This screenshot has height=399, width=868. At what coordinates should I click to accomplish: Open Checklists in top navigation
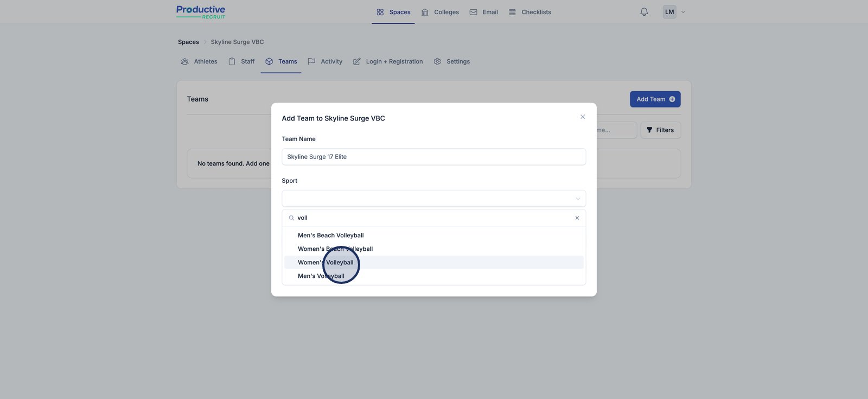530,12
